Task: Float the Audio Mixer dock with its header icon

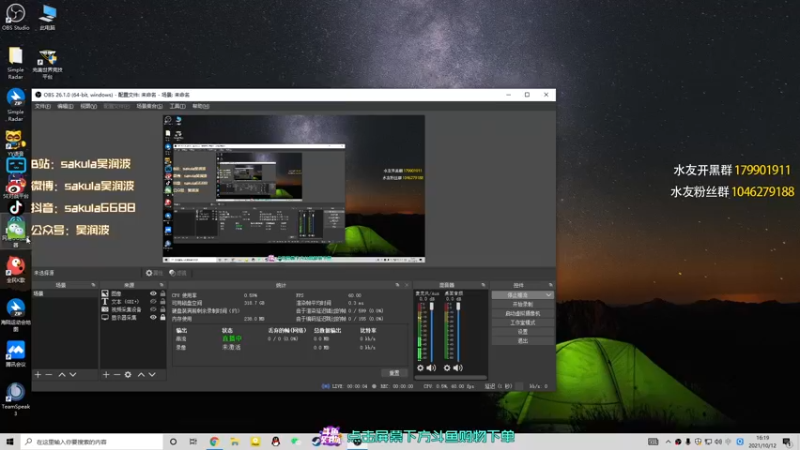Action: coord(483,285)
